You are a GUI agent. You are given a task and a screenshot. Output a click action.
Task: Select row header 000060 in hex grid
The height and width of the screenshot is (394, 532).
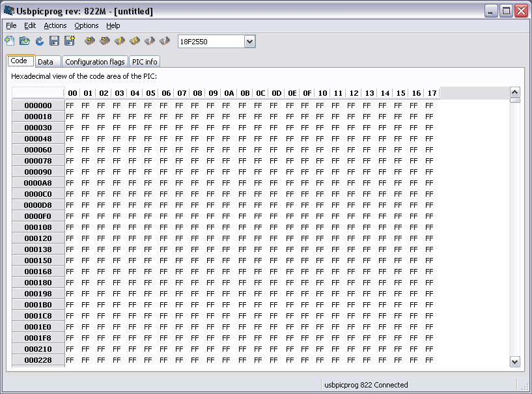tap(38, 150)
